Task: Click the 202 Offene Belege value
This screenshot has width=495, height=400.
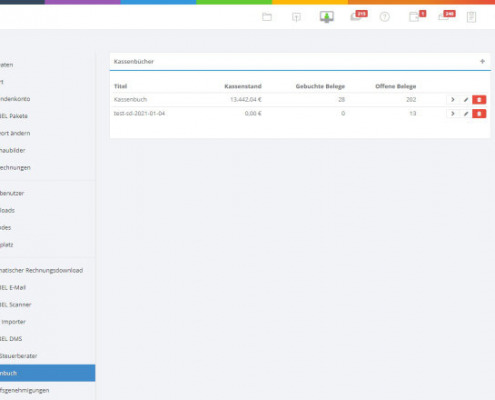Action: [411, 100]
